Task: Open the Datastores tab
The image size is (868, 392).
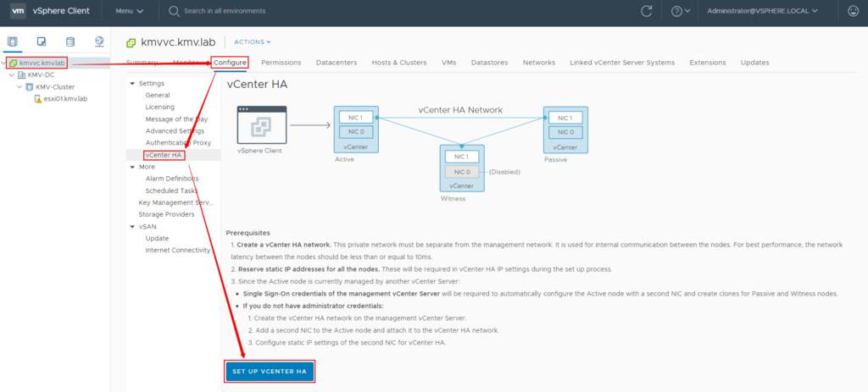Action: pyautogui.click(x=489, y=63)
